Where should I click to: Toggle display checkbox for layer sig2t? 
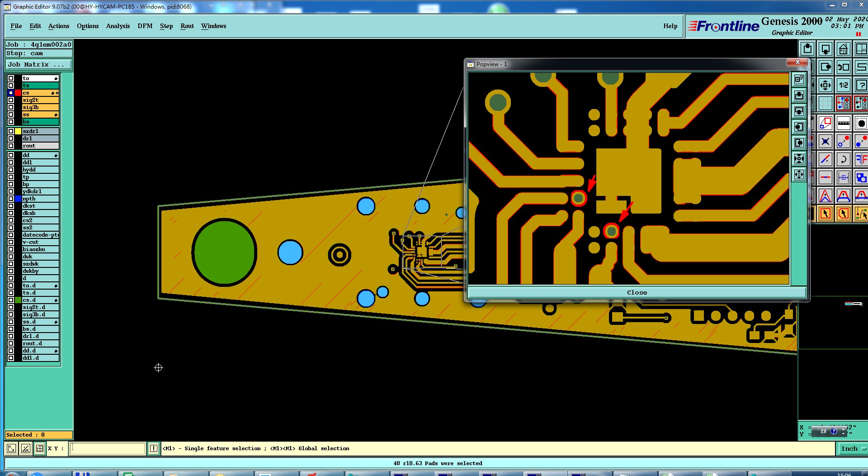[11, 100]
